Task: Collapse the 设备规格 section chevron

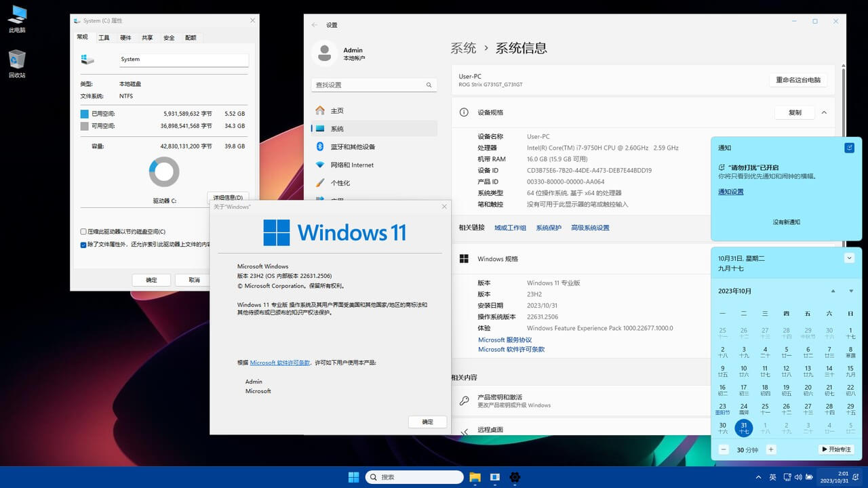Action: click(x=824, y=113)
